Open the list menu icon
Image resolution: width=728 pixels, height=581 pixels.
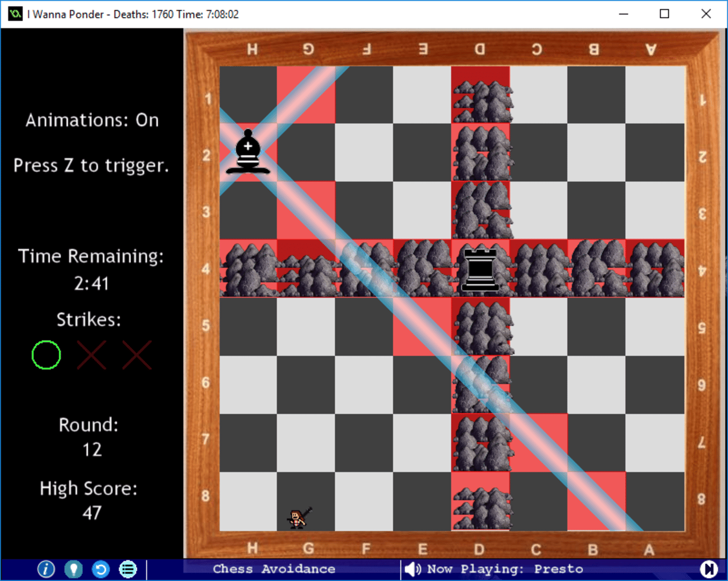pyautogui.click(x=128, y=569)
